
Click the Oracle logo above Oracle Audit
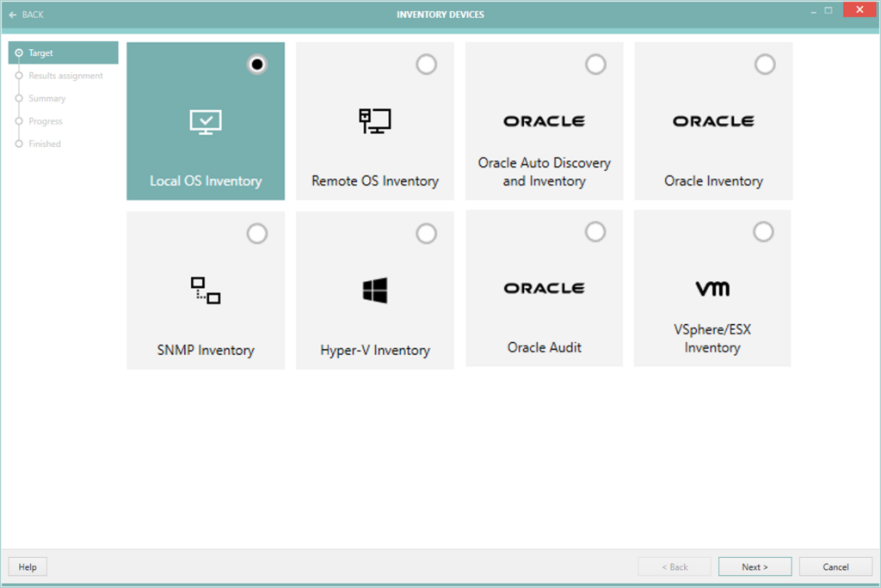544,288
